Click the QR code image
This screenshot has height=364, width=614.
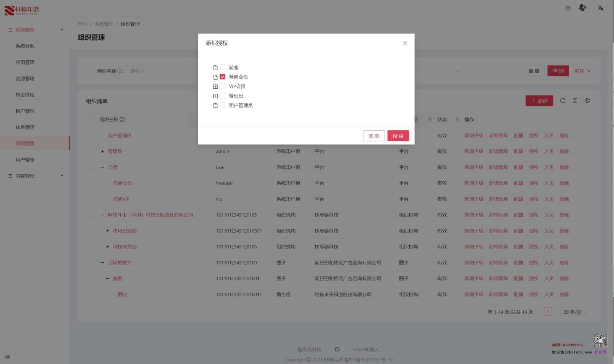[600, 341]
